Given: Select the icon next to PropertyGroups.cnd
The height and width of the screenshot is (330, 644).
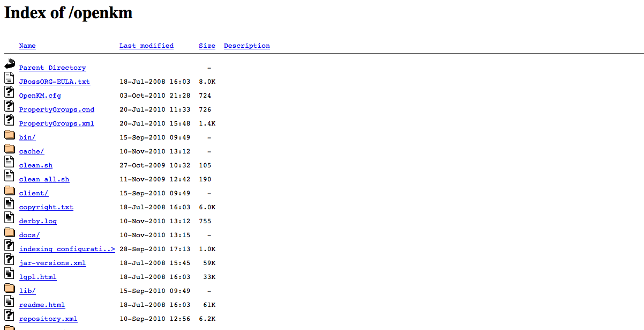Looking at the screenshot, I should coord(9,106).
